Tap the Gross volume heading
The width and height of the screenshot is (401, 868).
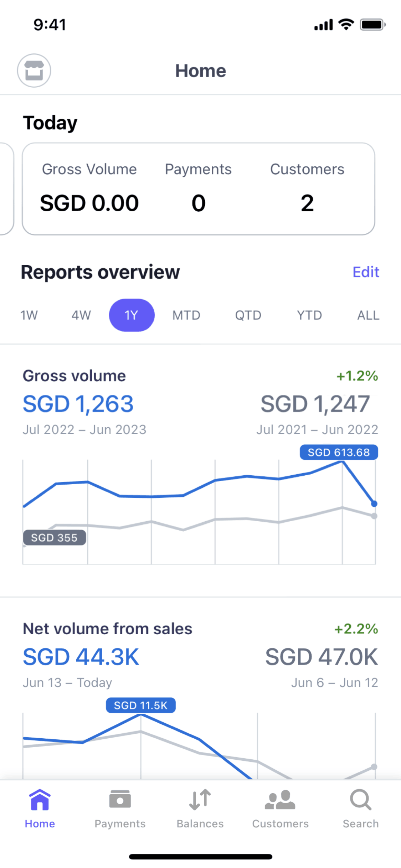tap(74, 376)
